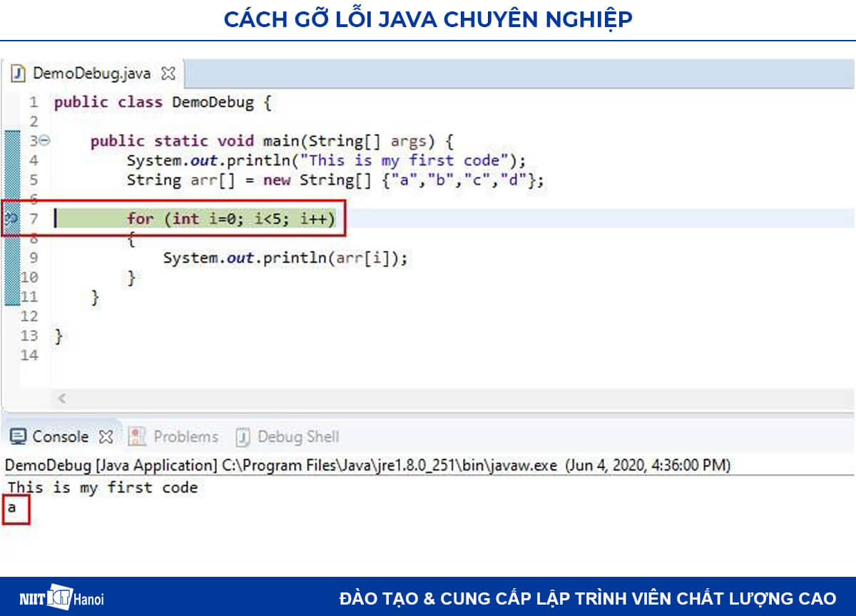856x616 pixels.
Task: Click the Problems view icon
Action: point(138,436)
